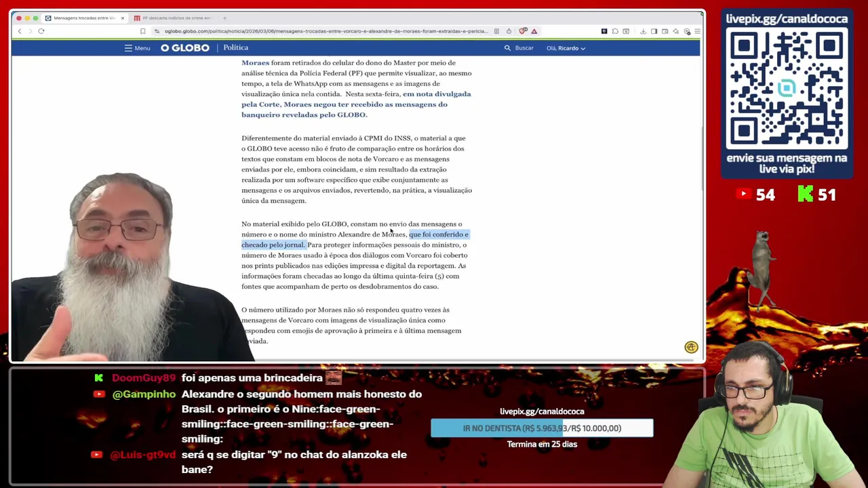Click the 'Moraes' bold link at article top
Image resolution: width=868 pixels, height=488 pixels.
coord(255,63)
